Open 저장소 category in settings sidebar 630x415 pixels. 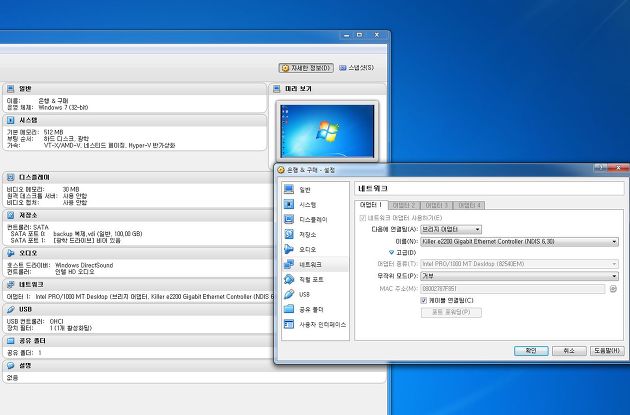(315, 234)
